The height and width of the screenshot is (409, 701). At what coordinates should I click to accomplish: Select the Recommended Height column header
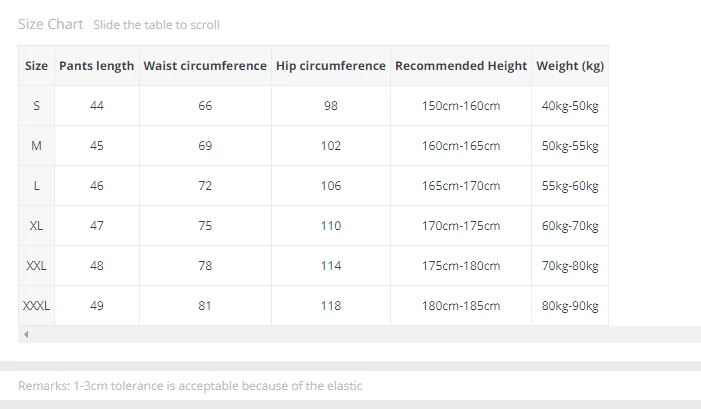click(461, 66)
